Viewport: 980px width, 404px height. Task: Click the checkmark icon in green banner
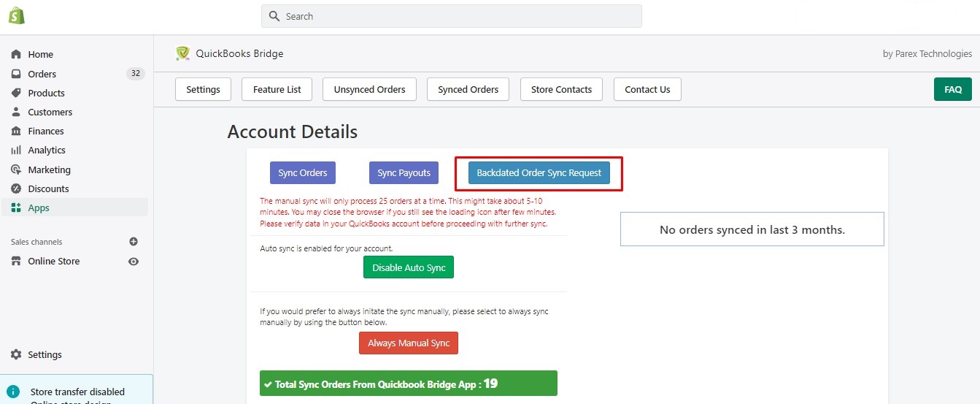269,384
